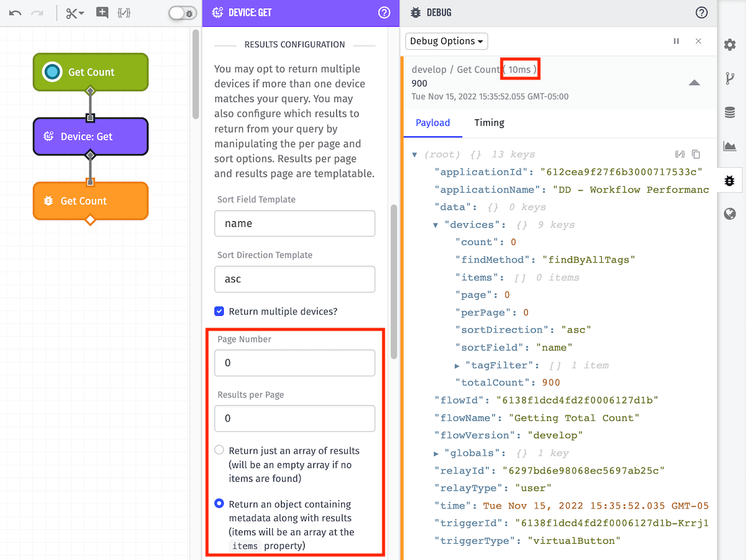Open the versions branch icon in the sidebar

tap(730, 78)
